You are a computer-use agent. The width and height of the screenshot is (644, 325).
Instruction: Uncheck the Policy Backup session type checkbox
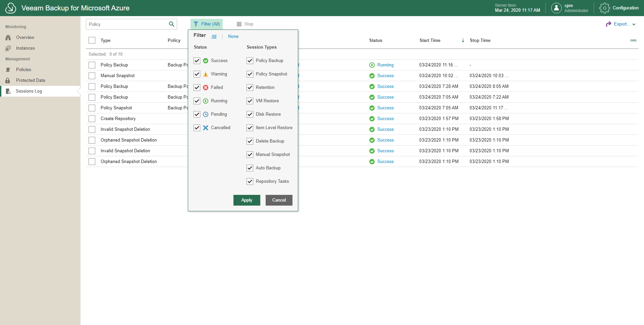coord(250,61)
